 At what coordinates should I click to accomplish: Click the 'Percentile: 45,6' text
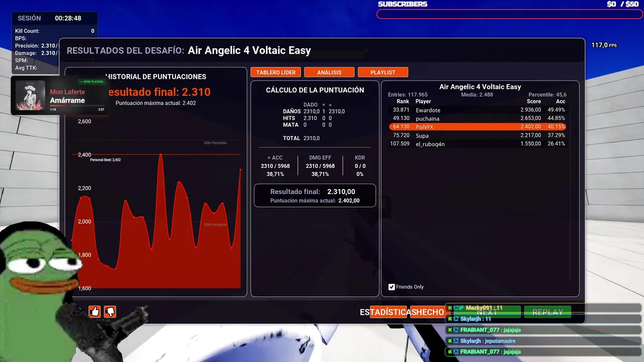coord(547,95)
